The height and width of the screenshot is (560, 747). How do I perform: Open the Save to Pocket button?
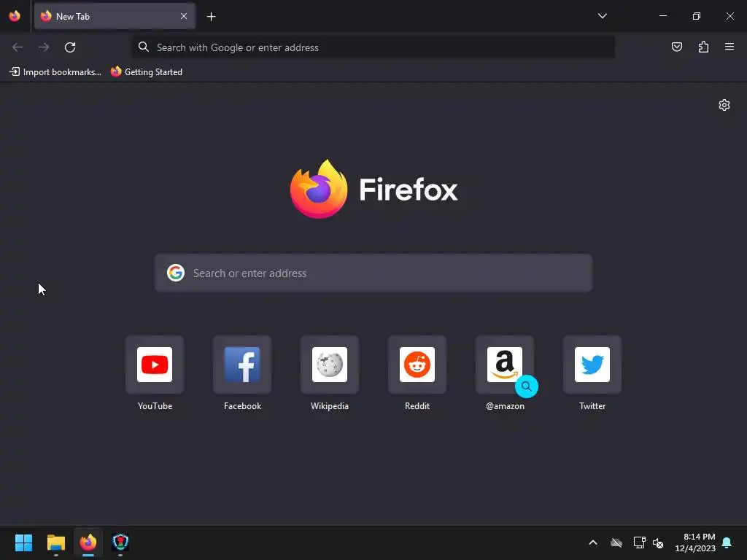[x=676, y=47]
